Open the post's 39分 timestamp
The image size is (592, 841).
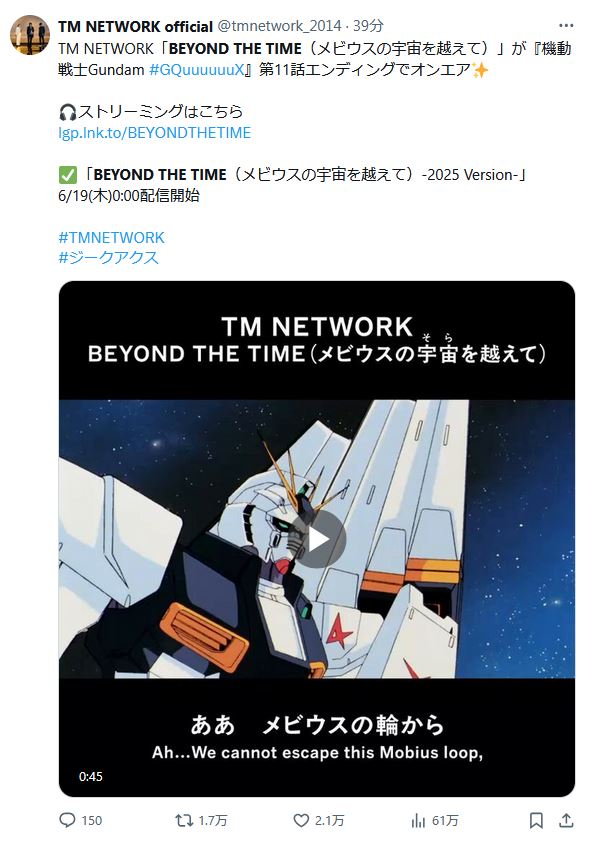tap(368, 26)
